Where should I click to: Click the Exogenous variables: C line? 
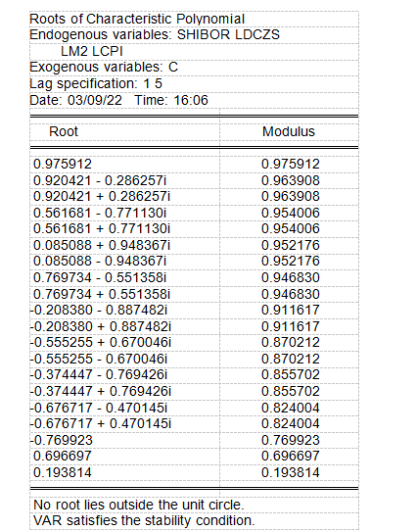[x=104, y=68]
